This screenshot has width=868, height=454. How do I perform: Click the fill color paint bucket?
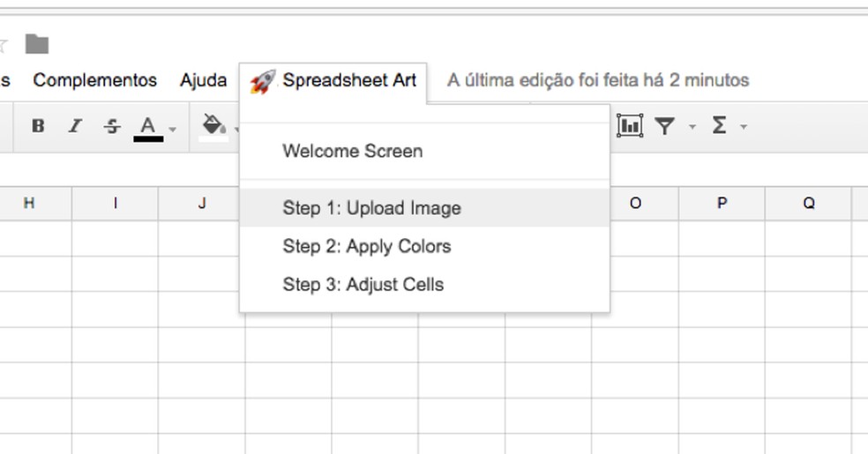coord(212,125)
